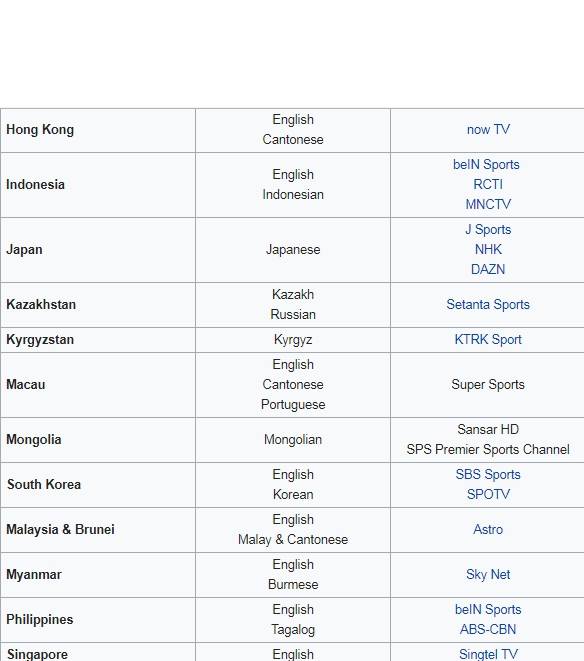Open the Sky Net link
The width and height of the screenshot is (584, 661).
pos(488,574)
